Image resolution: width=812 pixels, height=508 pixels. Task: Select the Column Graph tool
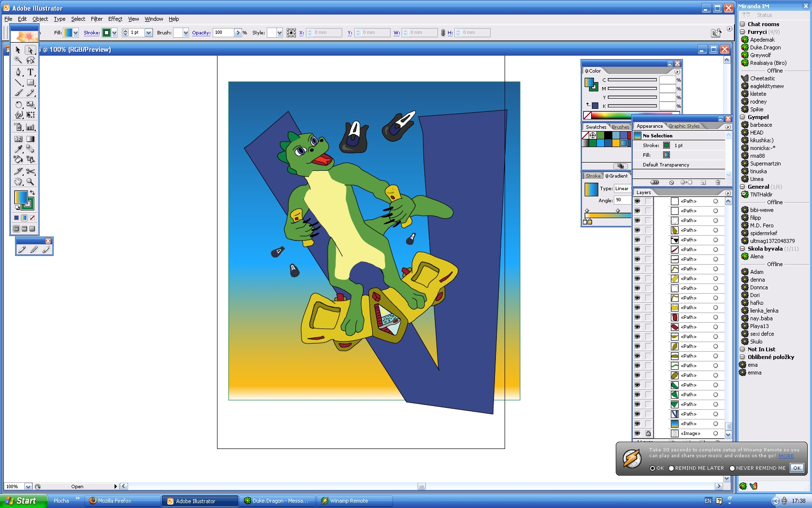click(30, 127)
